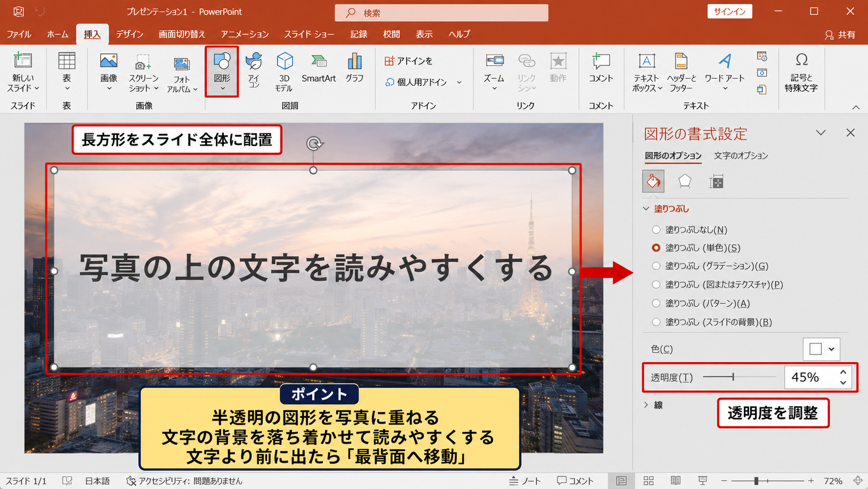Open 記号と特殊文字 symbols
This screenshot has width=868, height=489.
(801, 73)
